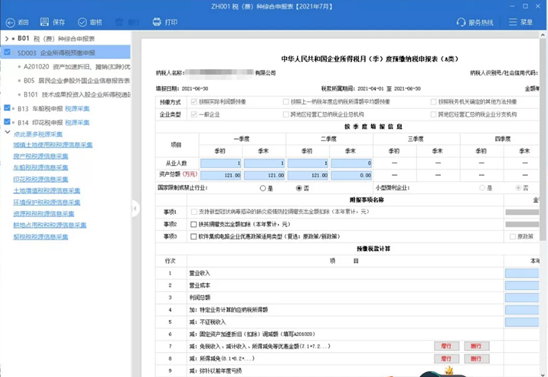Click 资产总额 一季度 季初 field showing 121.00
The height and width of the screenshot is (377, 548).
click(x=221, y=175)
